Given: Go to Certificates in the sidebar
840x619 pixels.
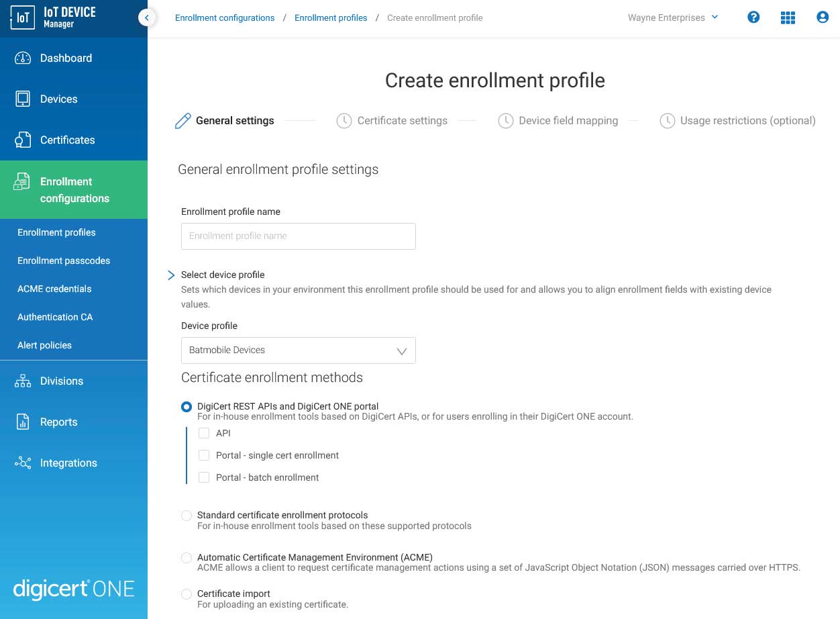Looking at the screenshot, I should pyautogui.click(x=74, y=140).
